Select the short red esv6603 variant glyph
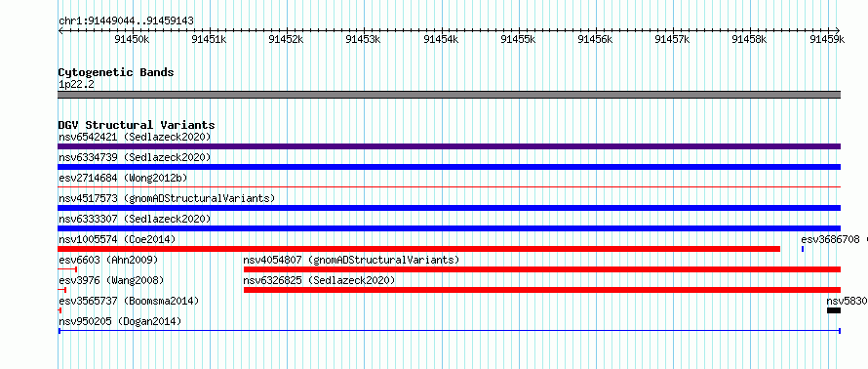The height and width of the screenshot is (369, 868). click(67, 269)
